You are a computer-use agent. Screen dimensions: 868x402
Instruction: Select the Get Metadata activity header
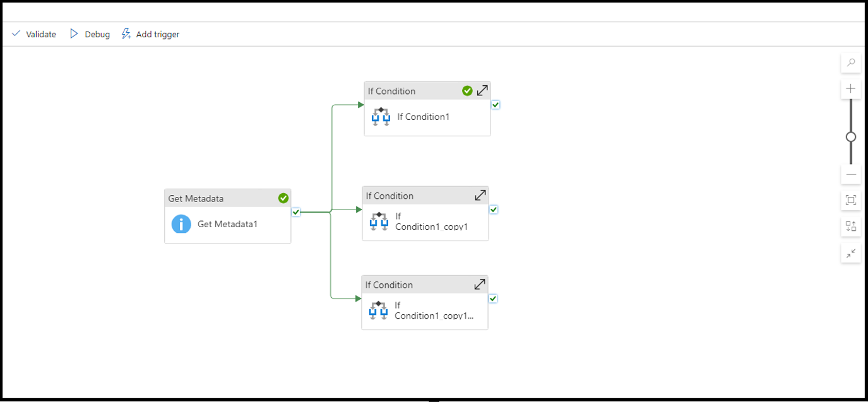pos(215,198)
